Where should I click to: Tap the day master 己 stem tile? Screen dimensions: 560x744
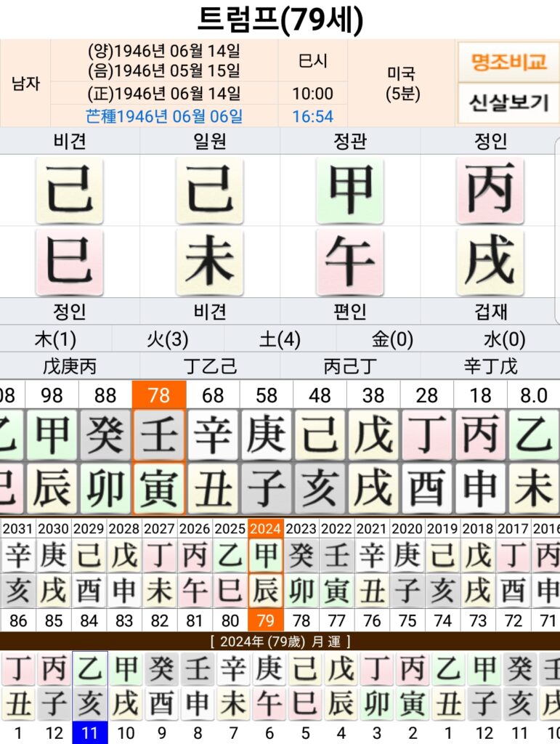click(210, 190)
